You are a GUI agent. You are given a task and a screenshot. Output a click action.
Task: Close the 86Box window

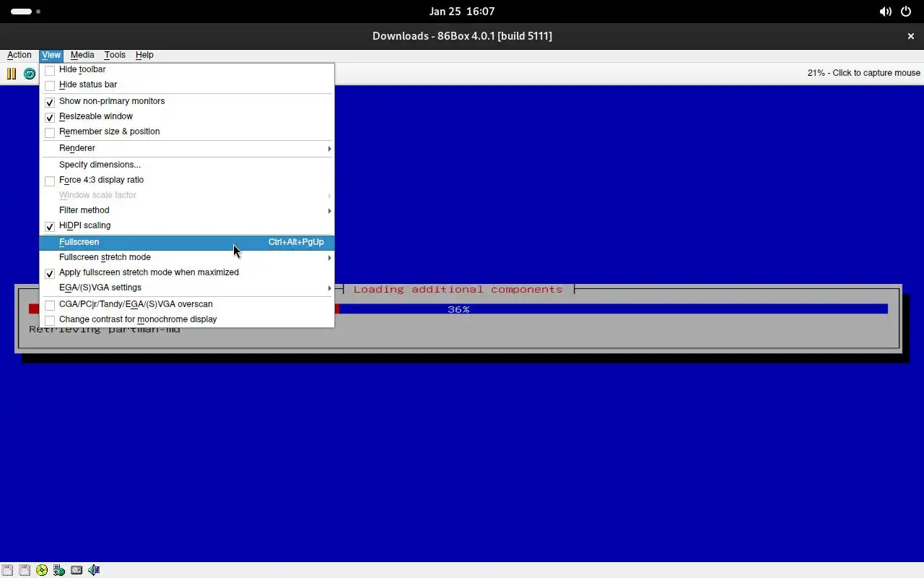[911, 36]
